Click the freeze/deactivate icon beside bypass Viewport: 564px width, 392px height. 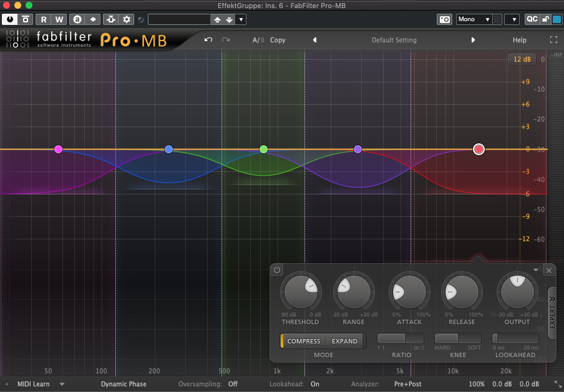26,19
